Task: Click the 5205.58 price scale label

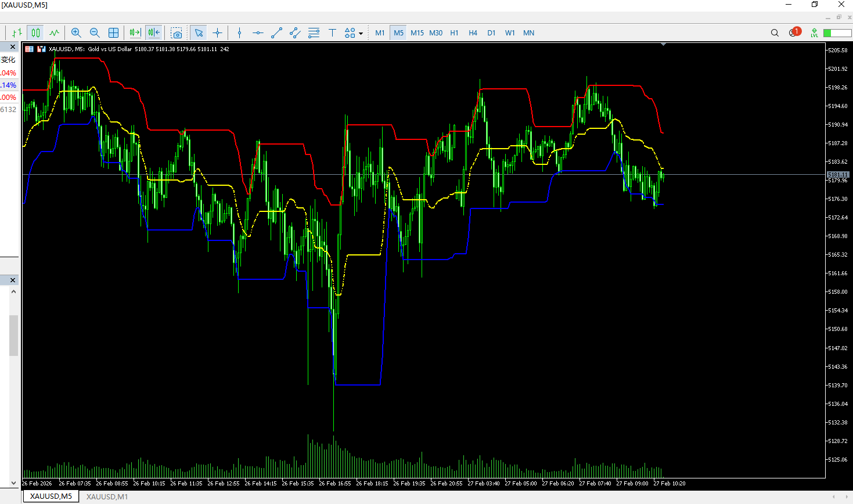Action: [x=838, y=51]
